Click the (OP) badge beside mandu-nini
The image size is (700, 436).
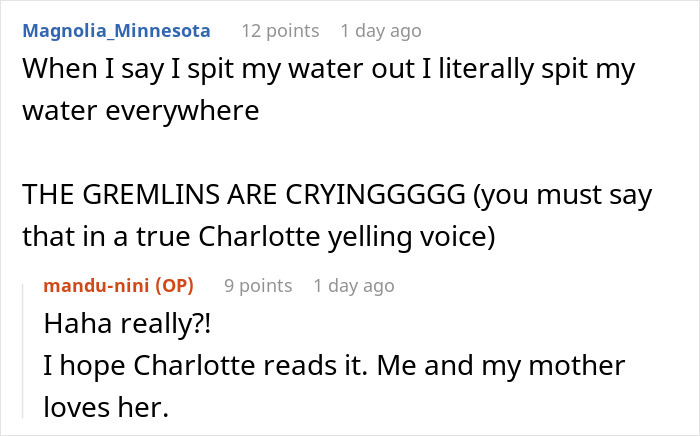[x=174, y=286]
